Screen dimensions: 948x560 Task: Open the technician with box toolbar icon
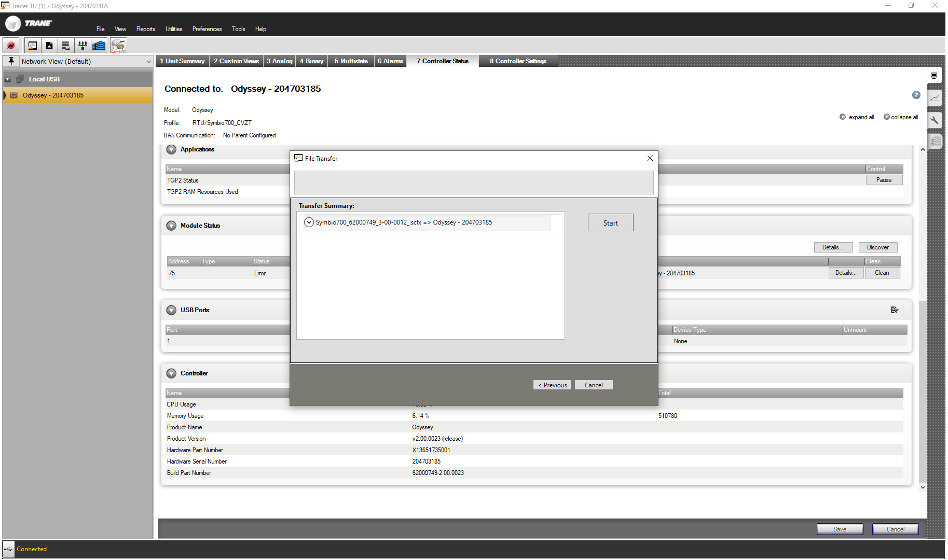(x=118, y=46)
